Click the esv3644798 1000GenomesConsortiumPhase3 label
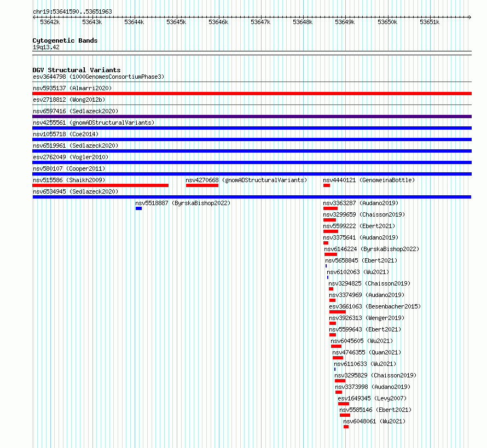Image resolution: width=487 pixels, height=448 pixels. tap(98, 77)
